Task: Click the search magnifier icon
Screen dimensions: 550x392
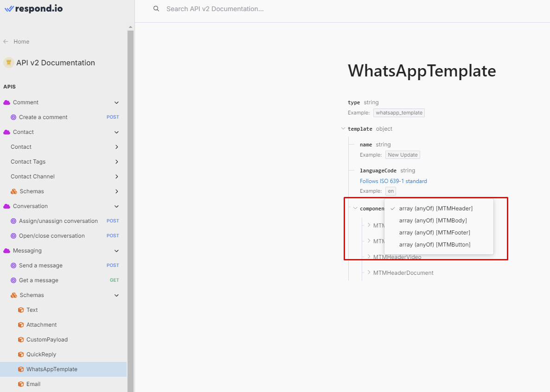Action: pos(156,9)
